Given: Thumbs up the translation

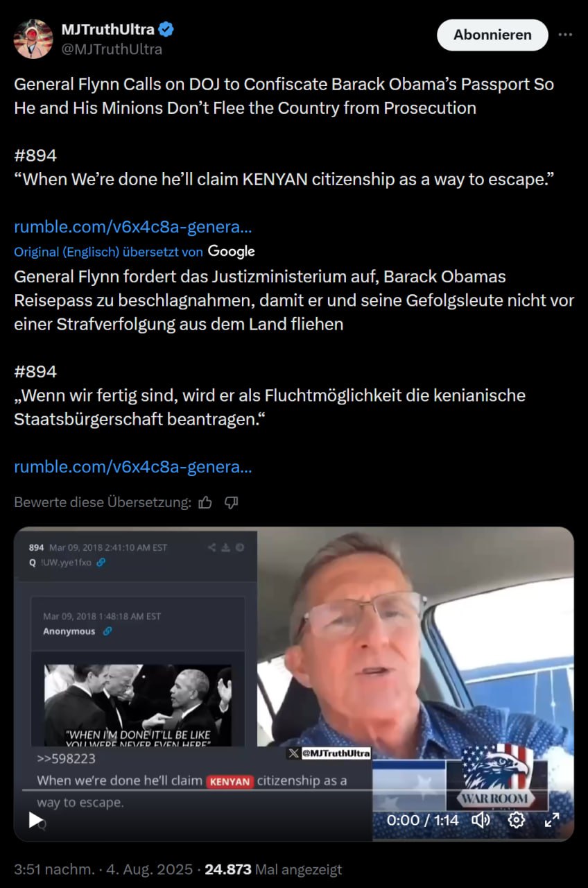Looking at the screenshot, I should [x=205, y=502].
